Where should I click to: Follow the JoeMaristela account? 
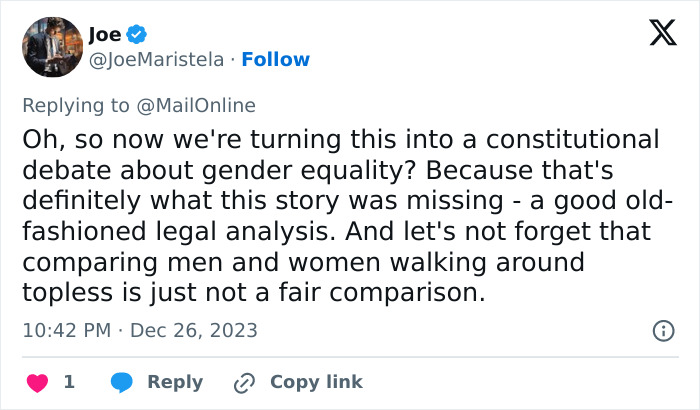coord(276,59)
